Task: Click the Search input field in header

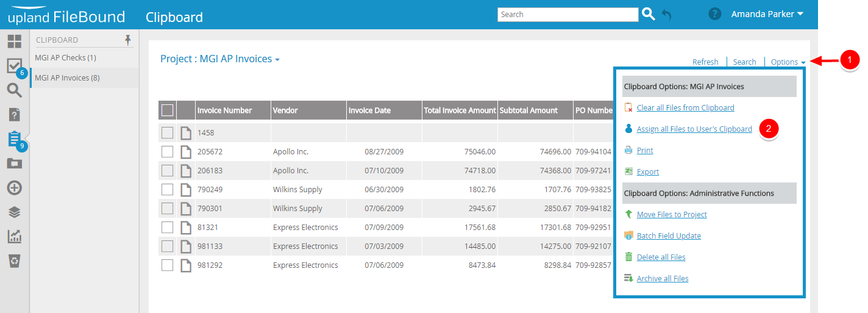Action: click(x=567, y=15)
